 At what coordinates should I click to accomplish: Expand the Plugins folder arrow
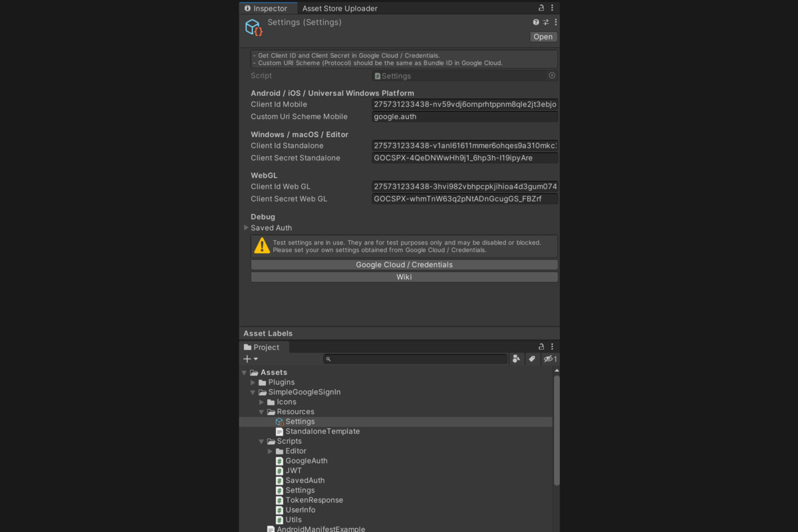pyautogui.click(x=253, y=382)
